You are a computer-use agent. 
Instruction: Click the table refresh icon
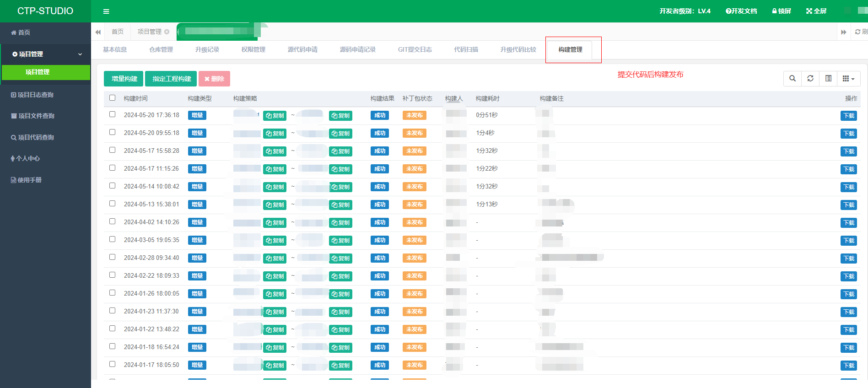tap(810, 79)
